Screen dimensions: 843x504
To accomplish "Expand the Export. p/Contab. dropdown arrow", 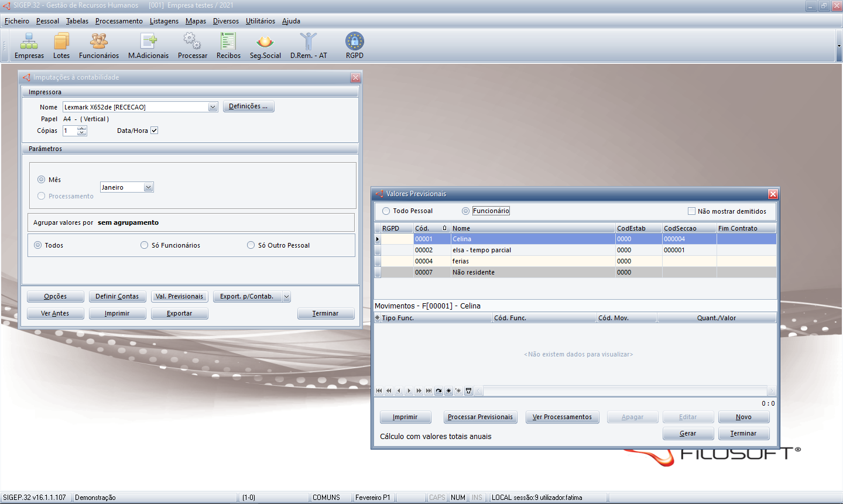I will coord(287,297).
